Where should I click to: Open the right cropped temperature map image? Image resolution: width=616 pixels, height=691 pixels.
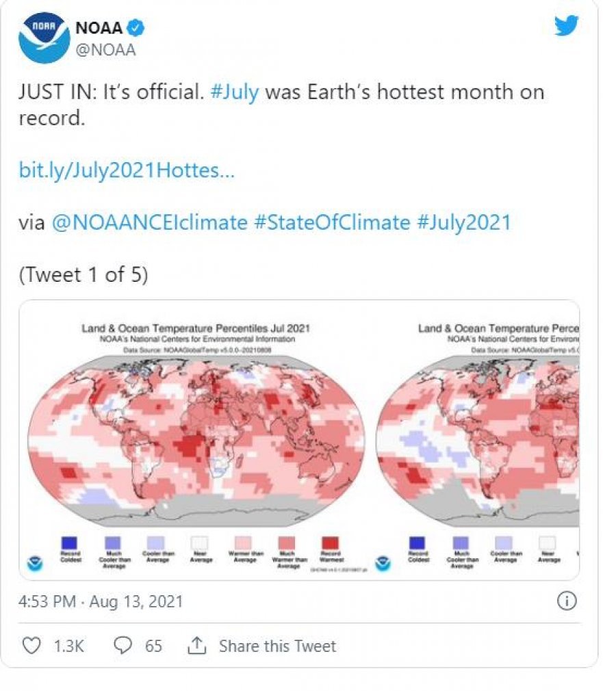pyautogui.click(x=476, y=440)
